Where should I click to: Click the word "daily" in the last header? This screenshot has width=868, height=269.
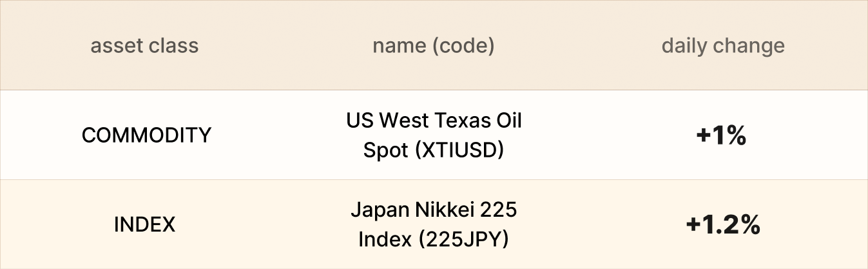coord(683,46)
